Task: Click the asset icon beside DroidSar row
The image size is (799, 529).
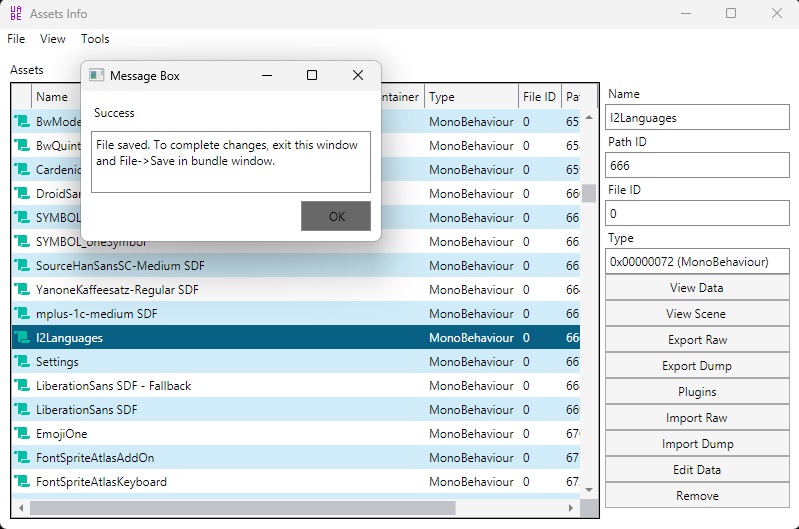Action: point(22,193)
